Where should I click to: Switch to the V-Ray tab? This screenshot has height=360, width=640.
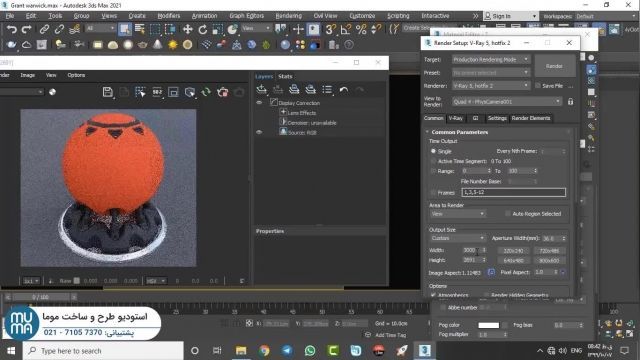456,118
